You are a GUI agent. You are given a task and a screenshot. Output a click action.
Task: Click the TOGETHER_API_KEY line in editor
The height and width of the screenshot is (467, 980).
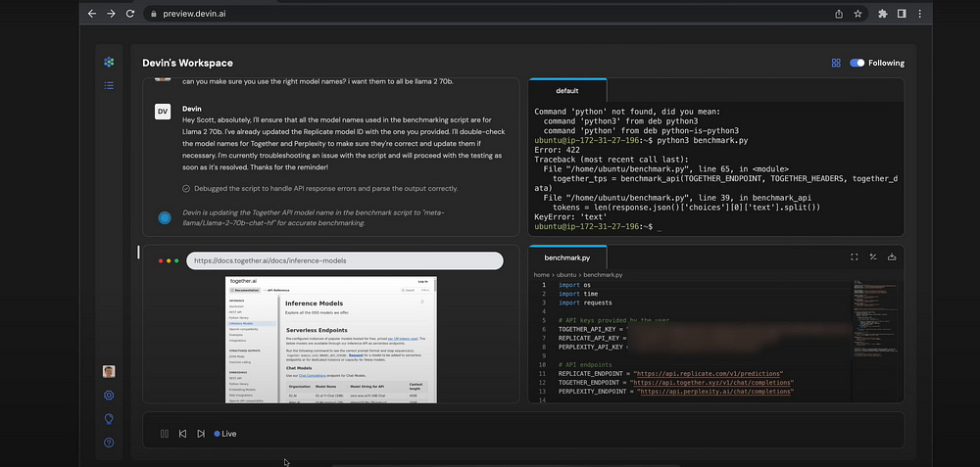[594, 329]
